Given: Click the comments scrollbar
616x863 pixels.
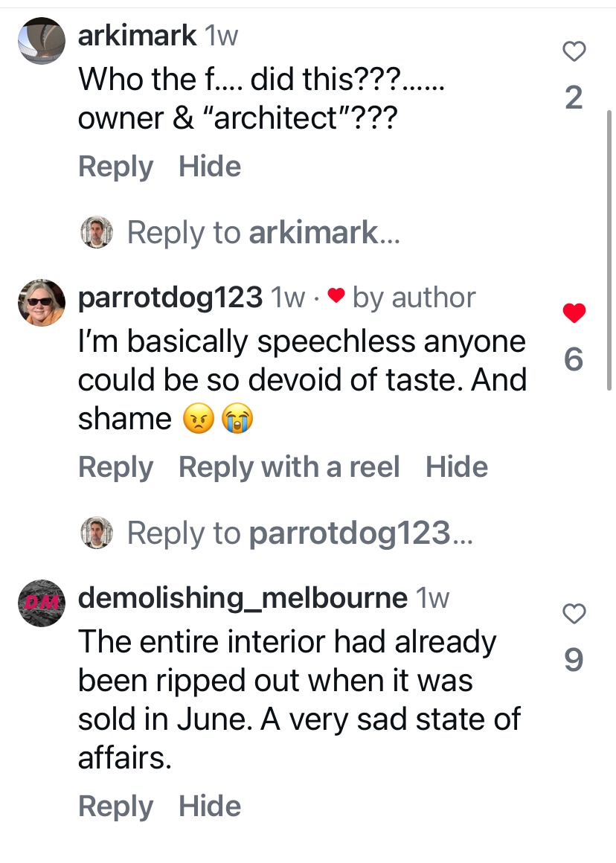Looking at the screenshot, I should (610, 249).
